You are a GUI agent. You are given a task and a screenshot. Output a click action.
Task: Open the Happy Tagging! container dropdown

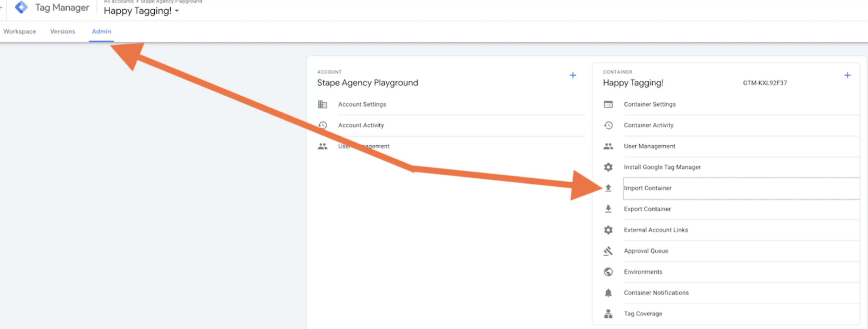pos(141,11)
